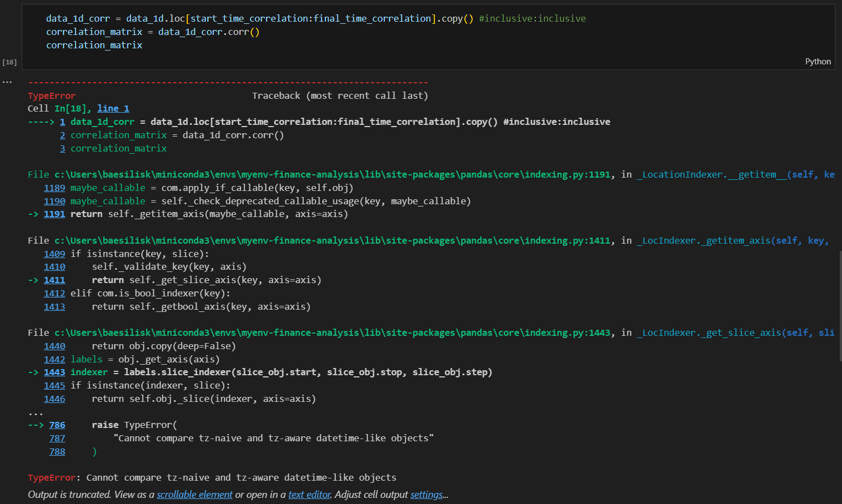Click 'Cell In[18]' text in traceback

click(59, 109)
